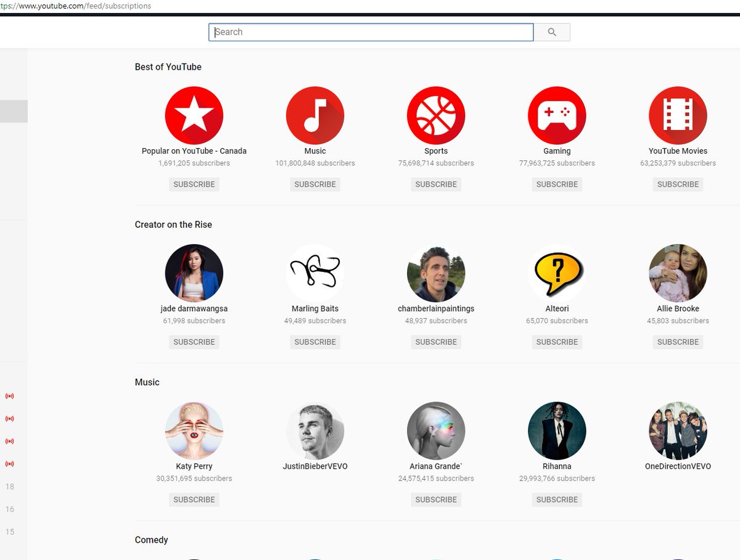Image resolution: width=740 pixels, height=560 pixels.
Task: Open the Sports basketball icon
Action: 436,115
